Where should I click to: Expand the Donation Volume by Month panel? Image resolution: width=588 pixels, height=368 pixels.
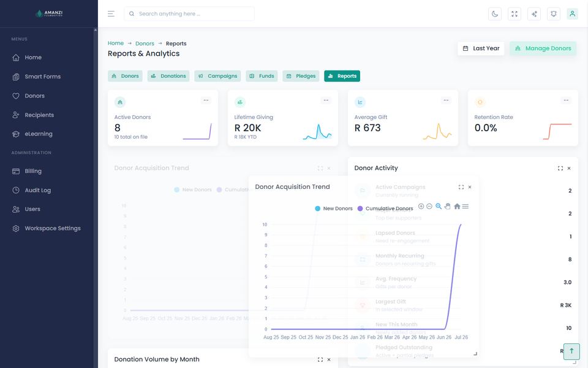[320, 359]
